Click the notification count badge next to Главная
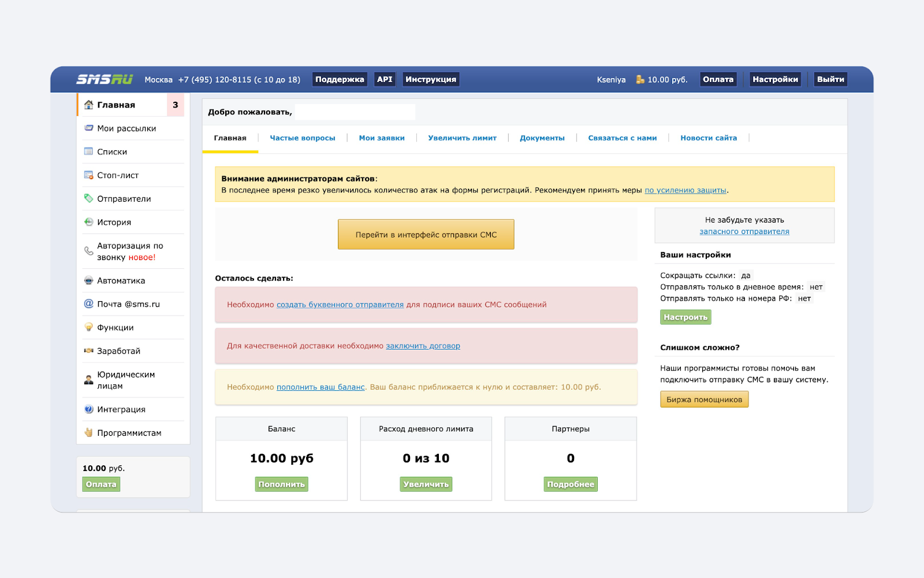Image resolution: width=924 pixels, height=578 pixels. 176,105
